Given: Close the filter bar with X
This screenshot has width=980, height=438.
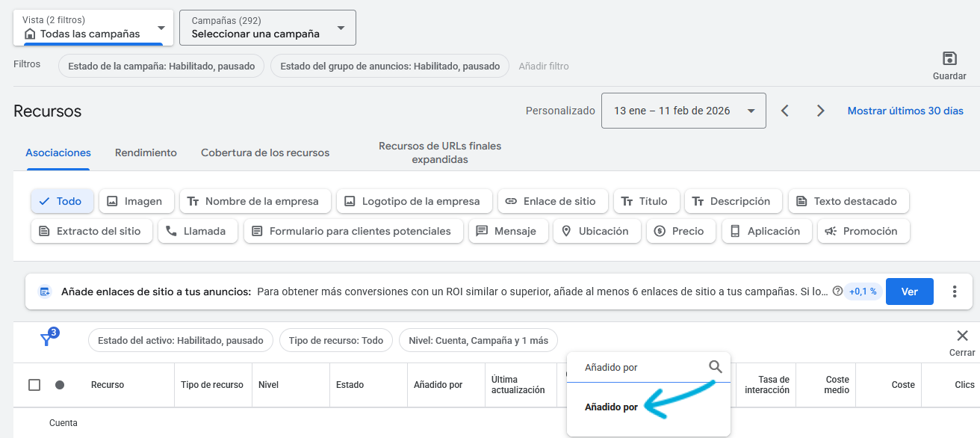Looking at the screenshot, I should tap(962, 336).
